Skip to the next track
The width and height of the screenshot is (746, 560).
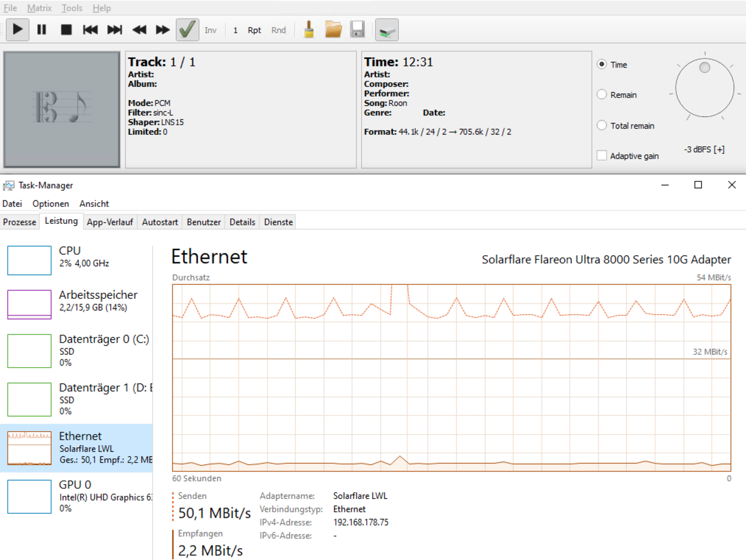coord(115,30)
